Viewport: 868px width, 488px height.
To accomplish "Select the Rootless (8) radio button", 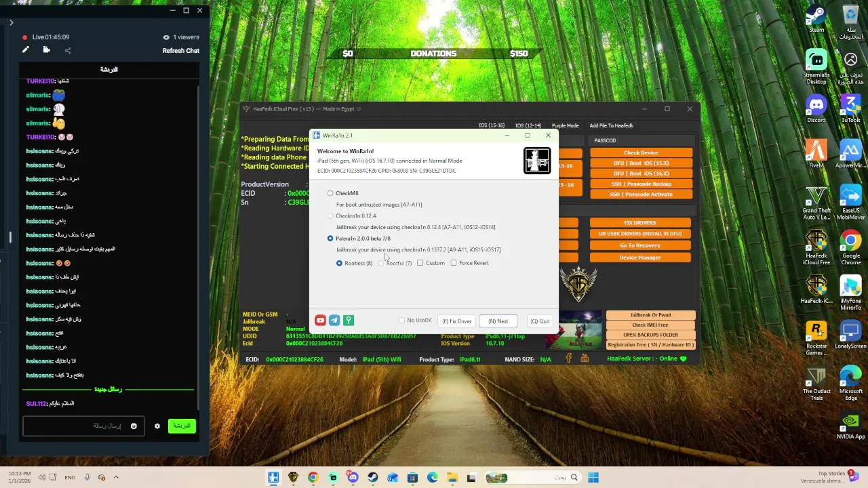I will click(x=339, y=263).
